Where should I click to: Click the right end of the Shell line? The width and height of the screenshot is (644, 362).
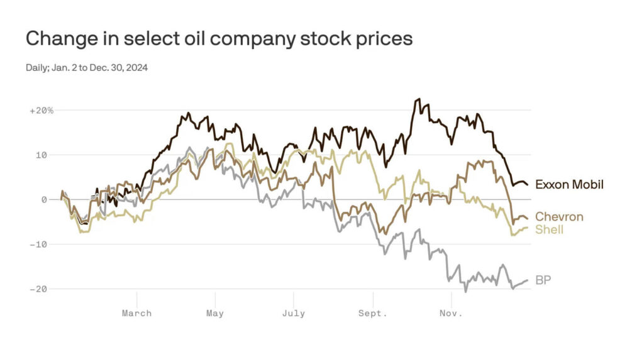(527, 228)
